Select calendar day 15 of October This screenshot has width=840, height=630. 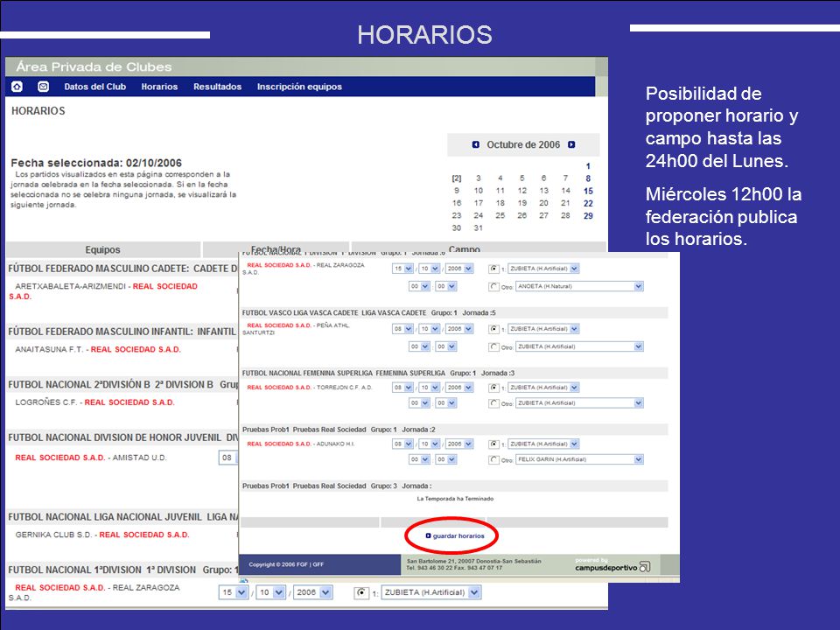point(588,191)
